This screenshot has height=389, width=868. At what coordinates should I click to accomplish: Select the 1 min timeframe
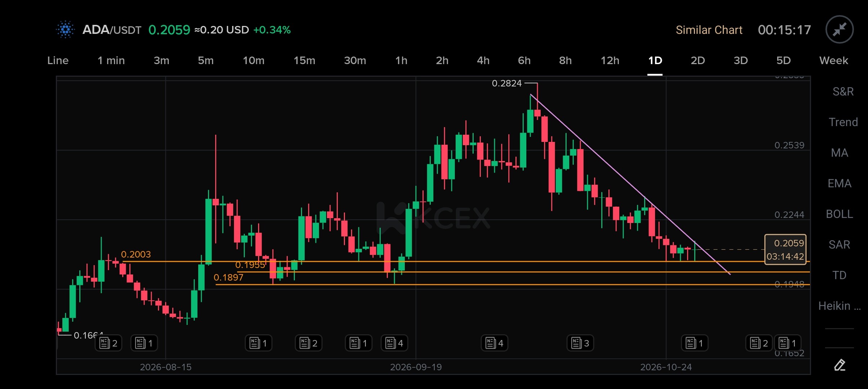111,61
